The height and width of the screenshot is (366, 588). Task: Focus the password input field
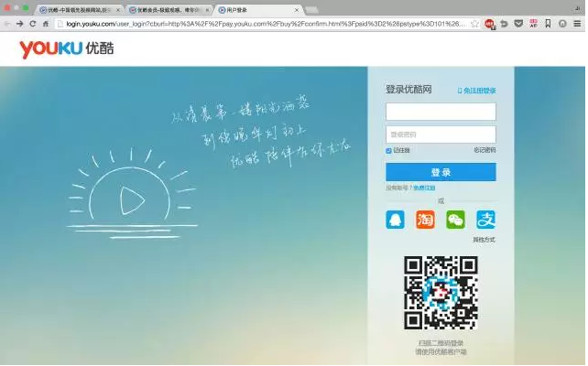(x=441, y=135)
